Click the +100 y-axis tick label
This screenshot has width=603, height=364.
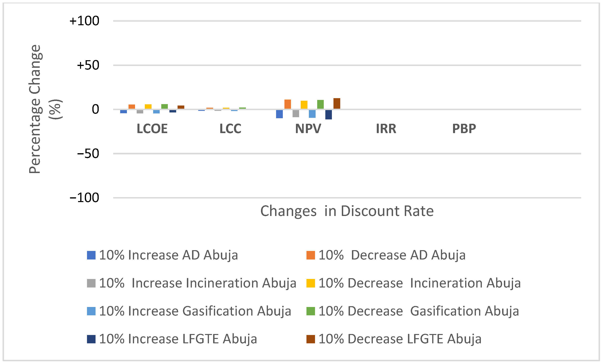point(84,21)
